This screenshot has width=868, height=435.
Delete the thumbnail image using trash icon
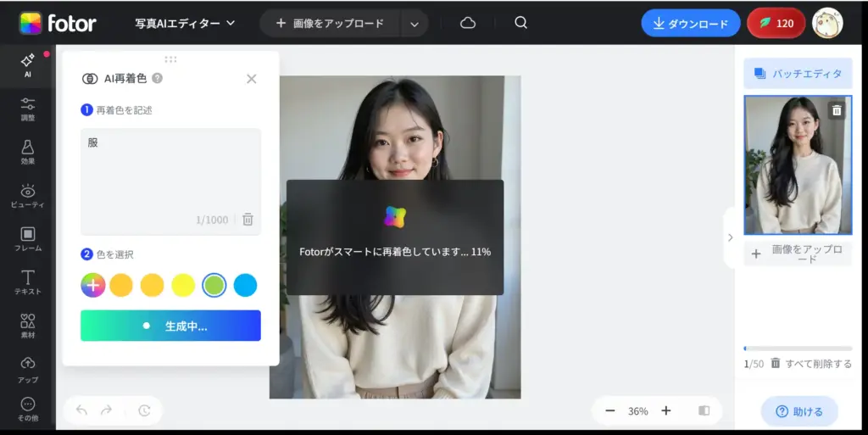[837, 111]
